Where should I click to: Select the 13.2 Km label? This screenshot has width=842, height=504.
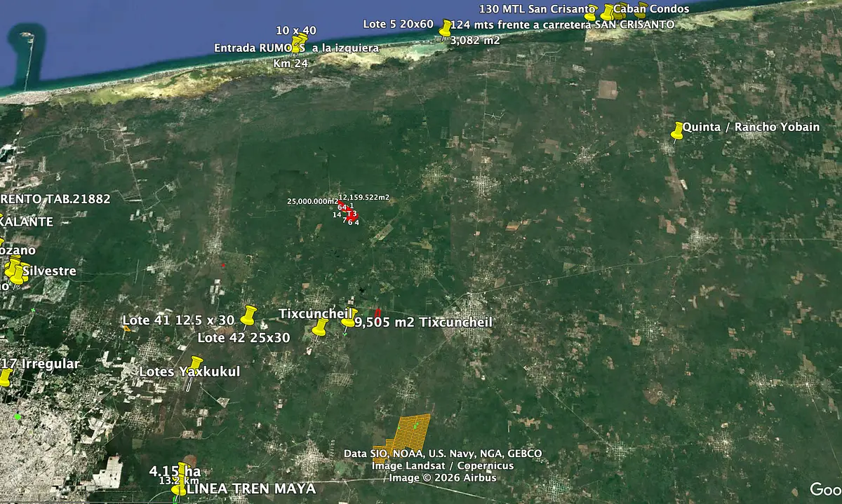point(178,481)
